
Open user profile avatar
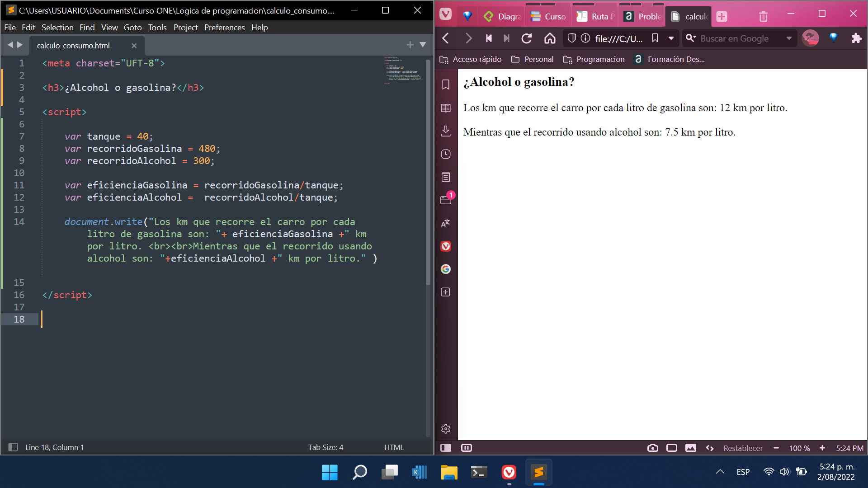click(811, 38)
